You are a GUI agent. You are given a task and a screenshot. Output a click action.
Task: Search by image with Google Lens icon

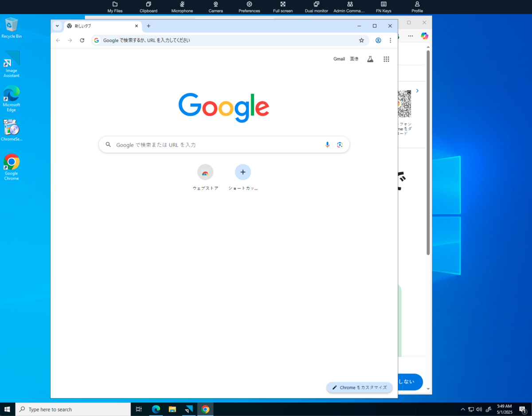click(x=340, y=145)
